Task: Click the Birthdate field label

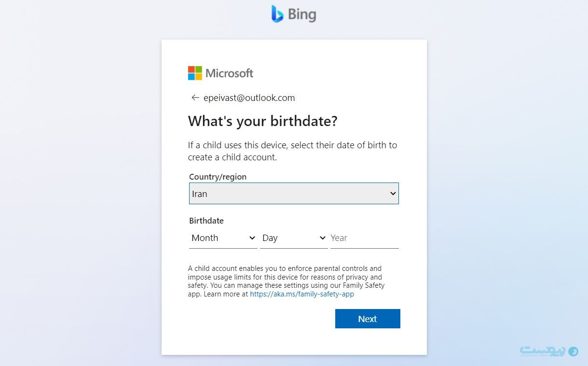Action: pyautogui.click(x=206, y=221)
